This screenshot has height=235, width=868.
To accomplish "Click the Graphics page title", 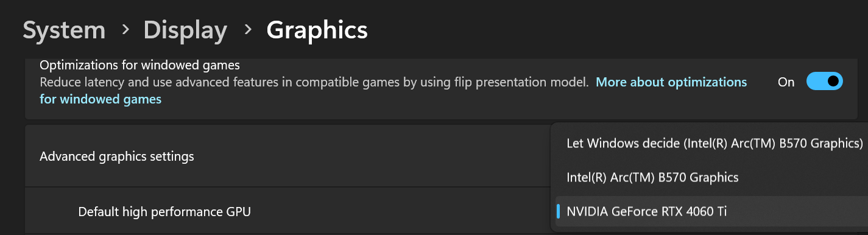I will (317, 30).
